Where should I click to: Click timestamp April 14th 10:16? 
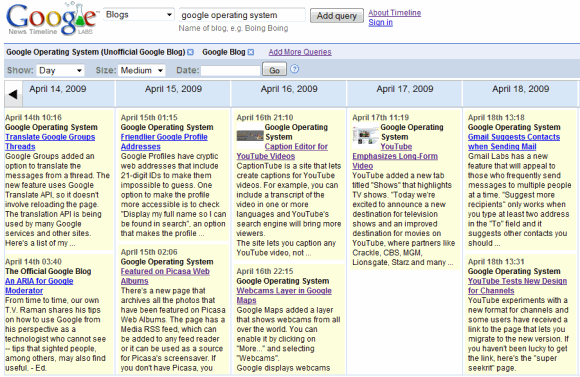click(33, 118)
